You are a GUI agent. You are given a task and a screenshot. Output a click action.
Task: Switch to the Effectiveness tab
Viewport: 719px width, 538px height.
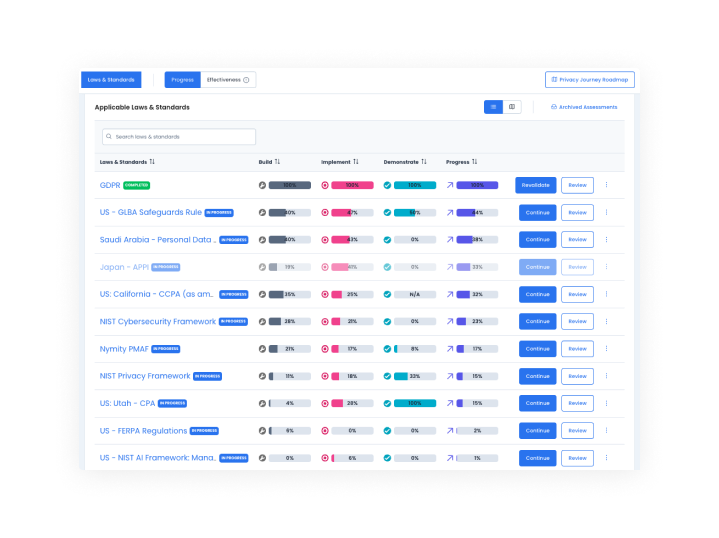[x=228, y=80]
